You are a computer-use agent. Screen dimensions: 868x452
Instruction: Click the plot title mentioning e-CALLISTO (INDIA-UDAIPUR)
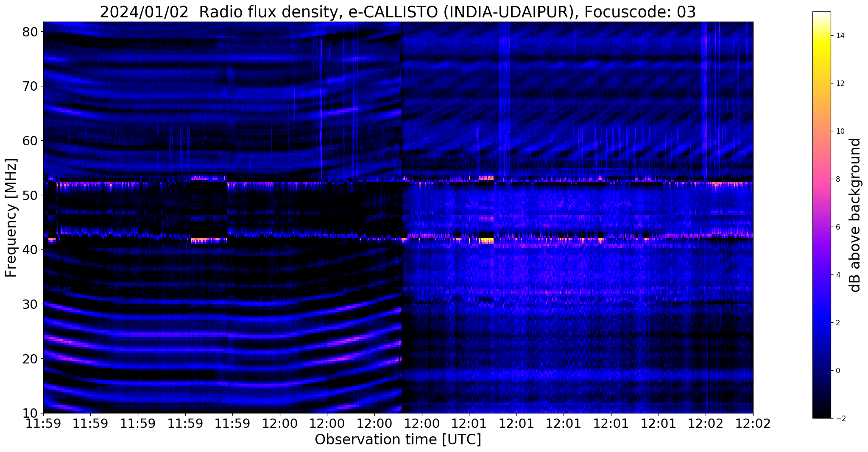[398, 12]
